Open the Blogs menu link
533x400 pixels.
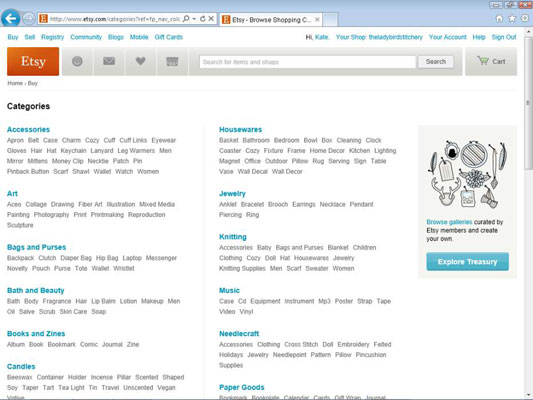pyautogui.click(x=116, y=37)
